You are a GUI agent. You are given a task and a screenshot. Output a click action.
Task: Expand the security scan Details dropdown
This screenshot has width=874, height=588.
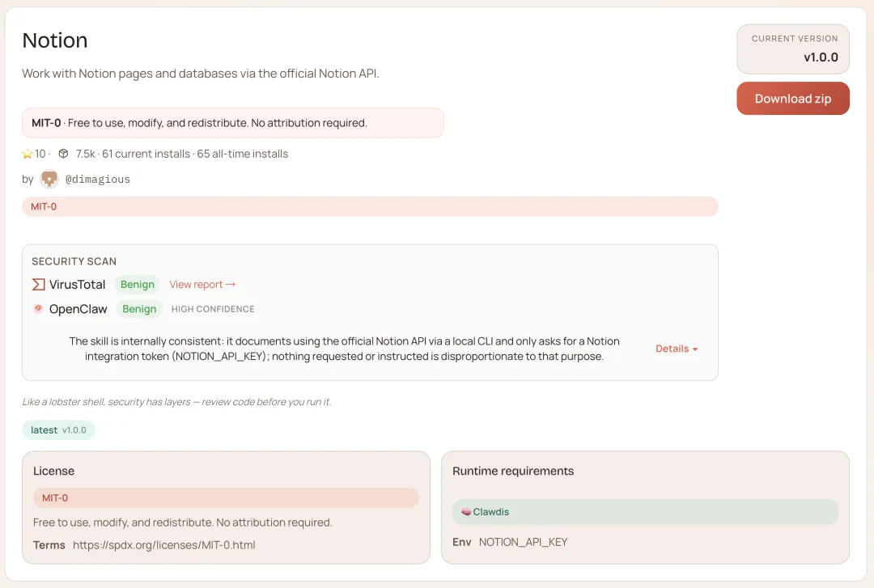(677, 349)
